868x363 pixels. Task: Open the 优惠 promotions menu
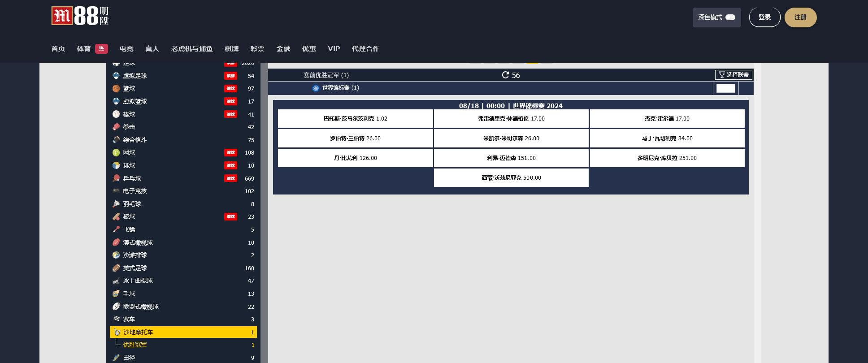[309, 49]
